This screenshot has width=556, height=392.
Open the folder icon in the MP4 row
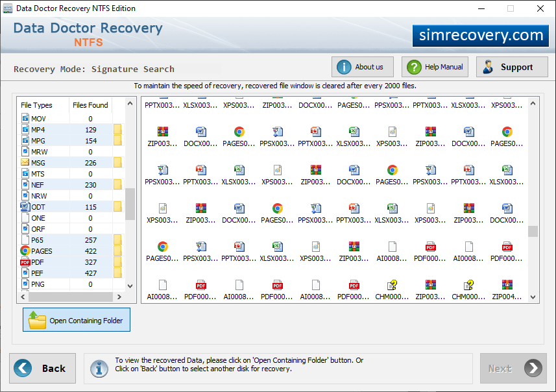[x=117, y=130]
